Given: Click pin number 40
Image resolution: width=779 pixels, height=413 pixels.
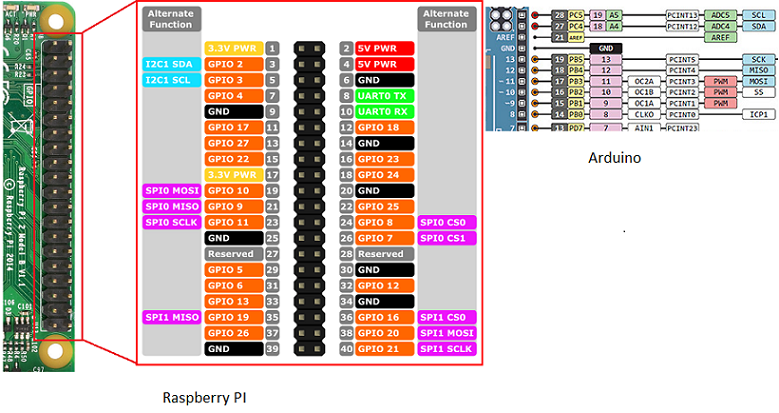Looking at the screenshot, I should (346, 349).
